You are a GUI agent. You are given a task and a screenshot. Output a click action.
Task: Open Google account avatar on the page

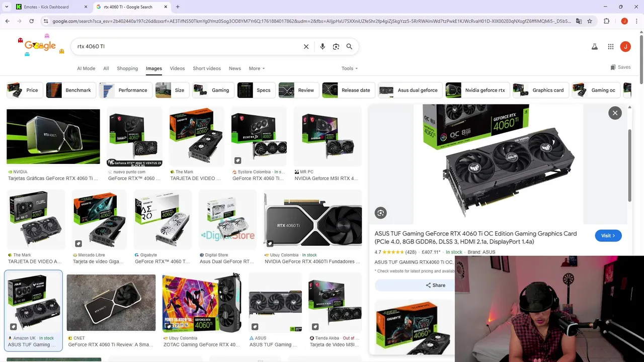tap(625, 46)
